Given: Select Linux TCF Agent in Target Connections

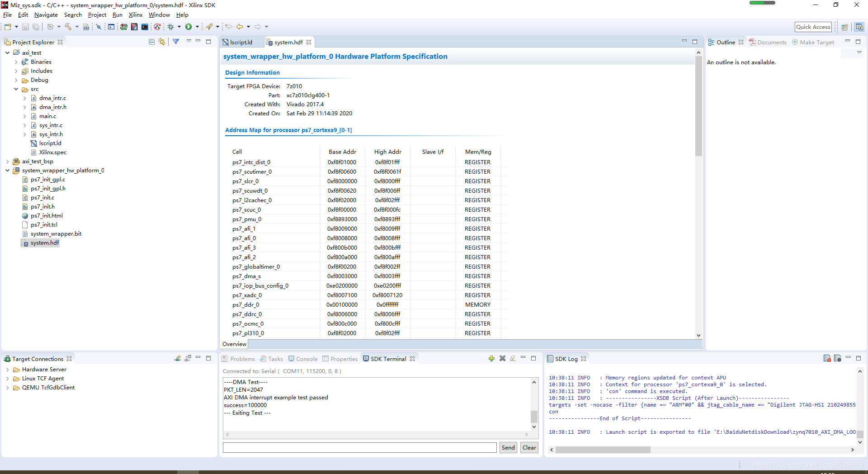Looking at the screenshot, I should [43, 379].
